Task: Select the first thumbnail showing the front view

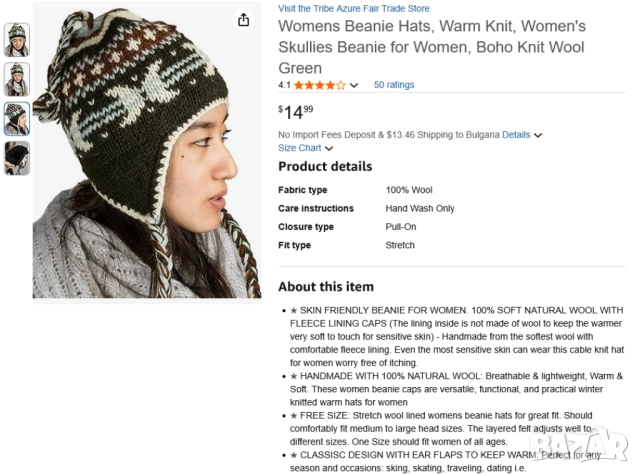Action: tap(17, 40)
